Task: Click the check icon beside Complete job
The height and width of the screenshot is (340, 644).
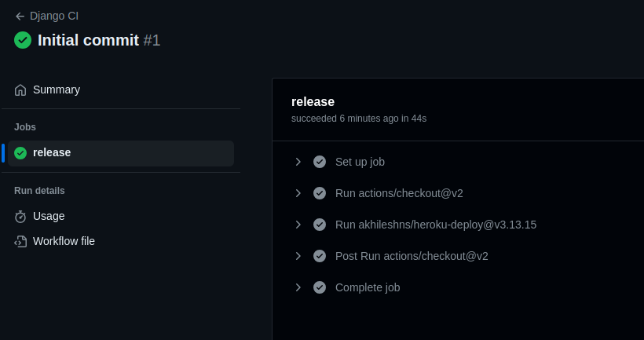Action: pos(320,287)
